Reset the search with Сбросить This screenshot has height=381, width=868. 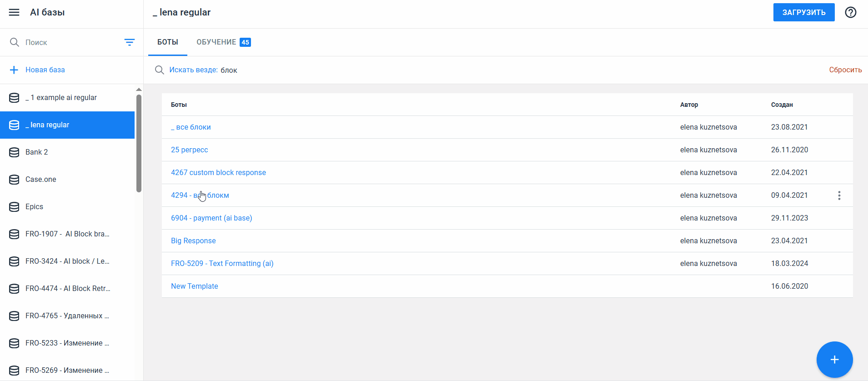(845, 70)
